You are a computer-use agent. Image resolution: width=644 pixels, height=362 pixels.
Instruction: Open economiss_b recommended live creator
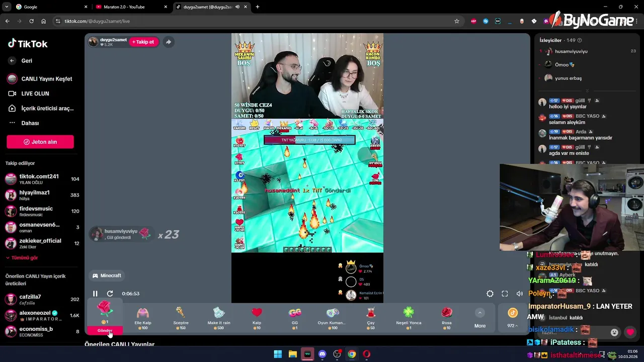[x=42, y=331]
